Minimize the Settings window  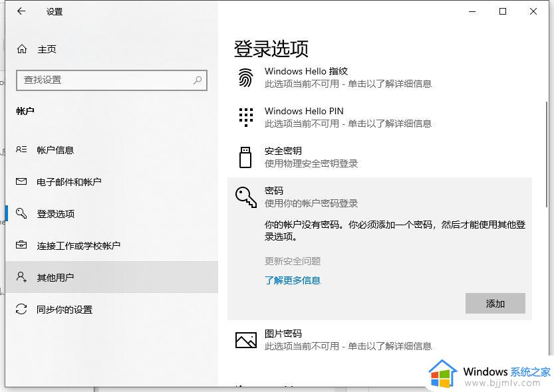click(472, 11)
